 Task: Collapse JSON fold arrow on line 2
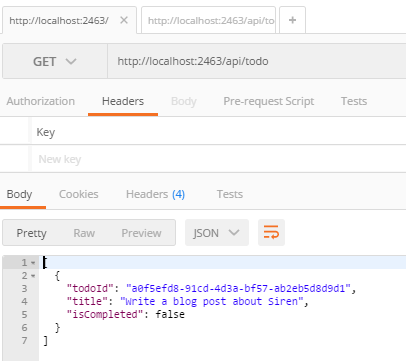coord(33,276)
